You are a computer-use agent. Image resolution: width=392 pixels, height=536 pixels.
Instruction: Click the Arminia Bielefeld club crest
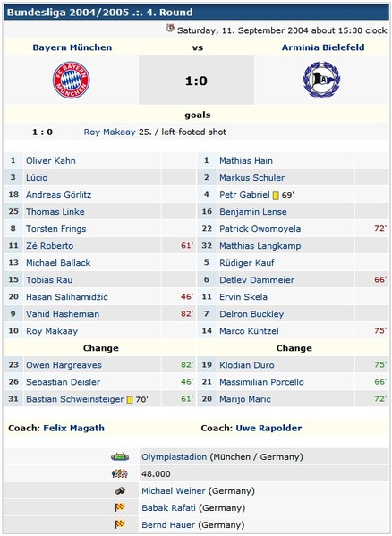coord(321,80)
